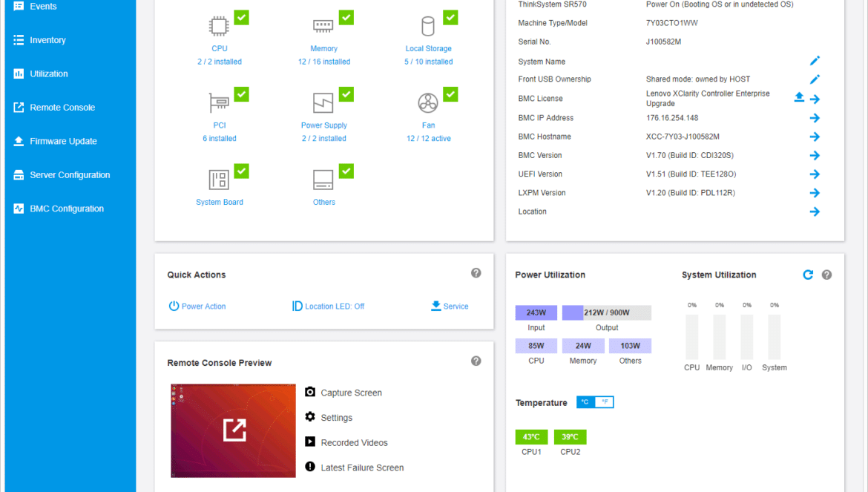Open the Latest Failure Screen link
The width and height of the screenshot is (868, 492).
click(363, 468)
